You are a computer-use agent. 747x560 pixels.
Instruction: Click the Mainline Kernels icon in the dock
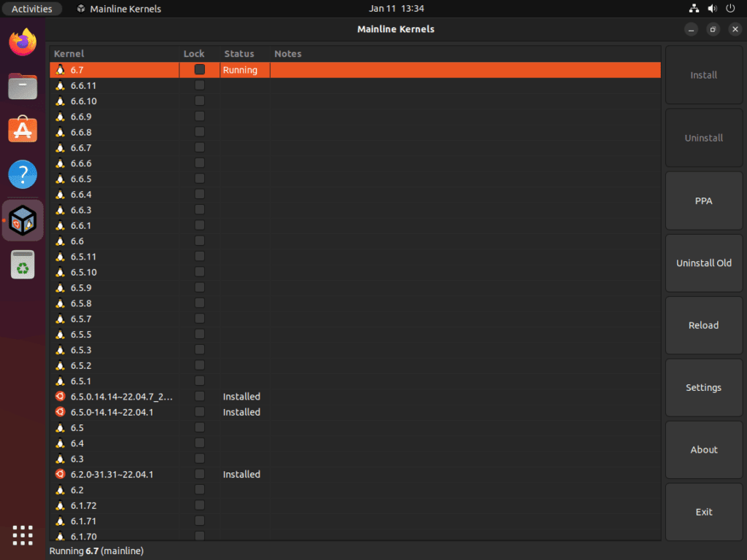coord(23,219)
